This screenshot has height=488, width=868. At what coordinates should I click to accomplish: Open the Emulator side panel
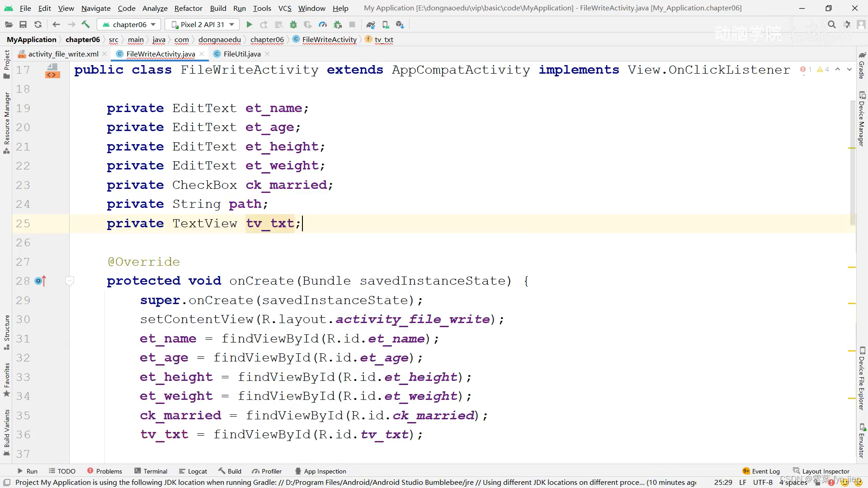click(862, 441)
